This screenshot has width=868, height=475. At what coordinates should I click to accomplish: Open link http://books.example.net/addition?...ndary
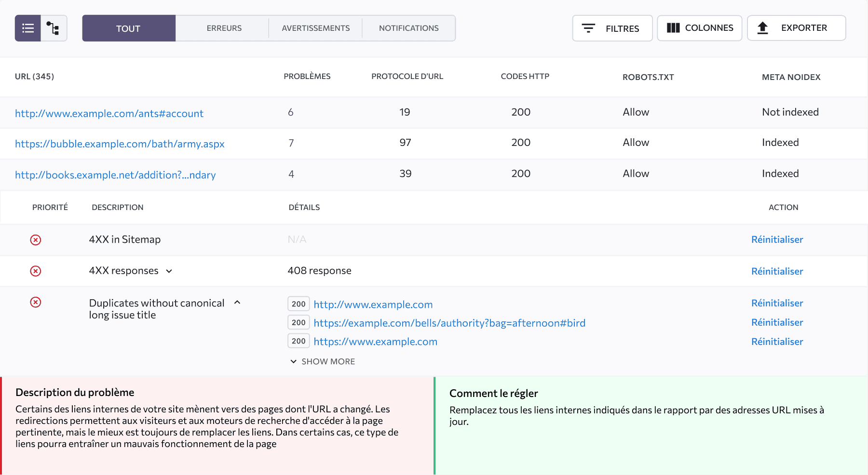click(115, 175)
